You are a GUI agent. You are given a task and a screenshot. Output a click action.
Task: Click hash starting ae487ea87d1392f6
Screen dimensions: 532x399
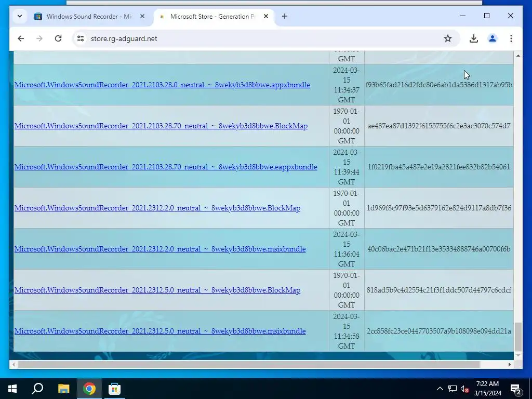[438, 126]
